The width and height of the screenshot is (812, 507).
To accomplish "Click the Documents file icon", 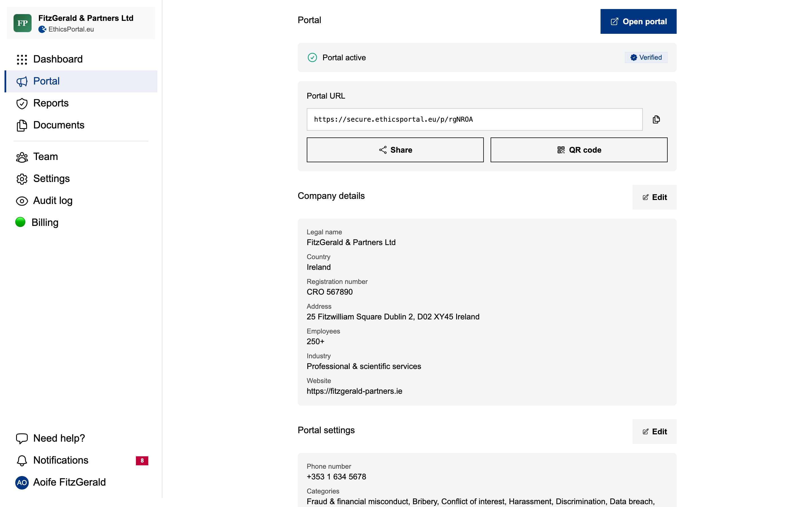I will 22,125.
